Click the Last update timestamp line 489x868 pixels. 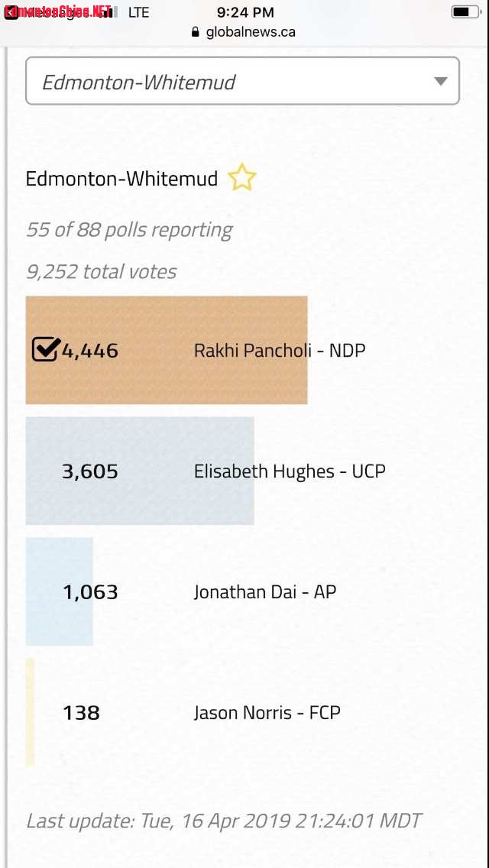(225, 821)
